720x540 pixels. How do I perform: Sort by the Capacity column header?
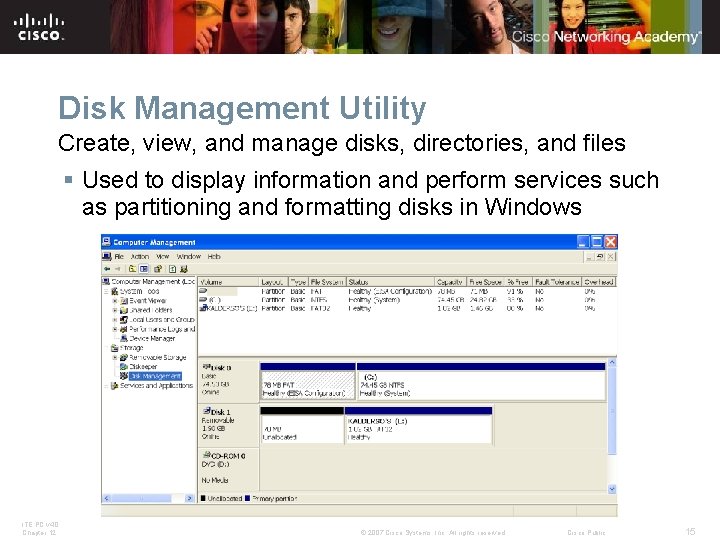tap(450, 282)
